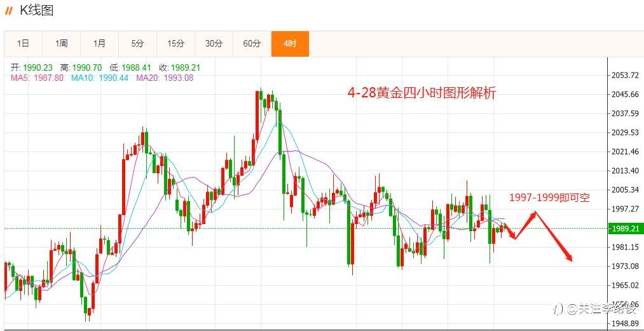Click the K线图 heading text
Image resolution: width=644 pixels, height=331 pixels.
pos(36,11)
